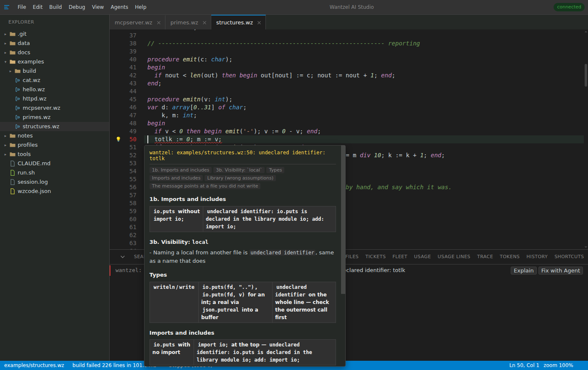Close the structures.wz tab
Viewport: 588px width, 370px height.
pos(259,23)
